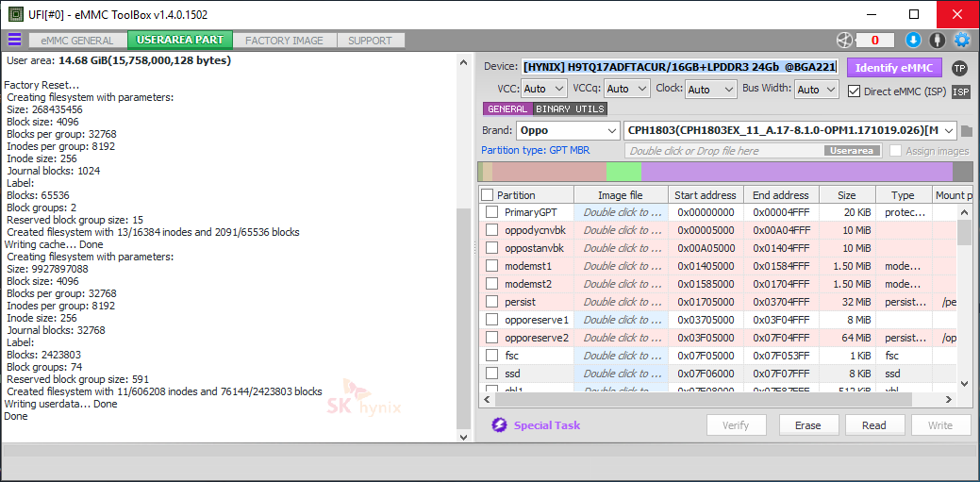Expand the CPH1803 model dropdown
980x482 pixels.
tap(790, 131)
